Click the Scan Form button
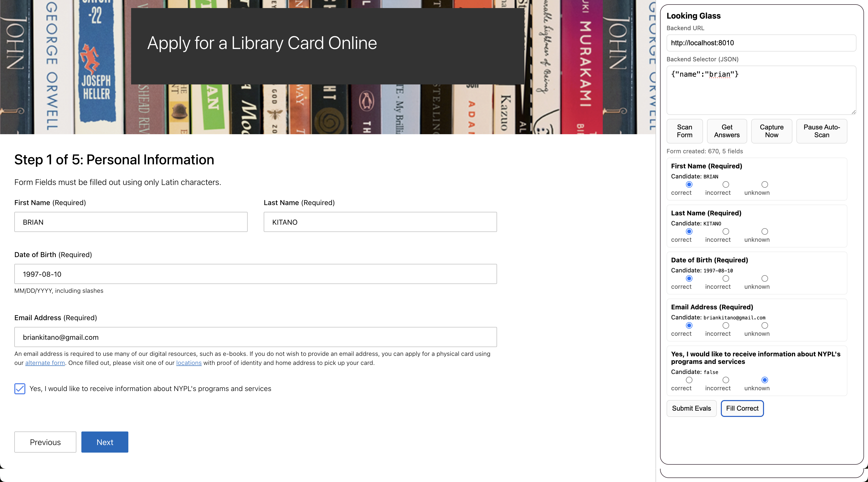This screenshot has width=868, height=482. tap(684, 131)
